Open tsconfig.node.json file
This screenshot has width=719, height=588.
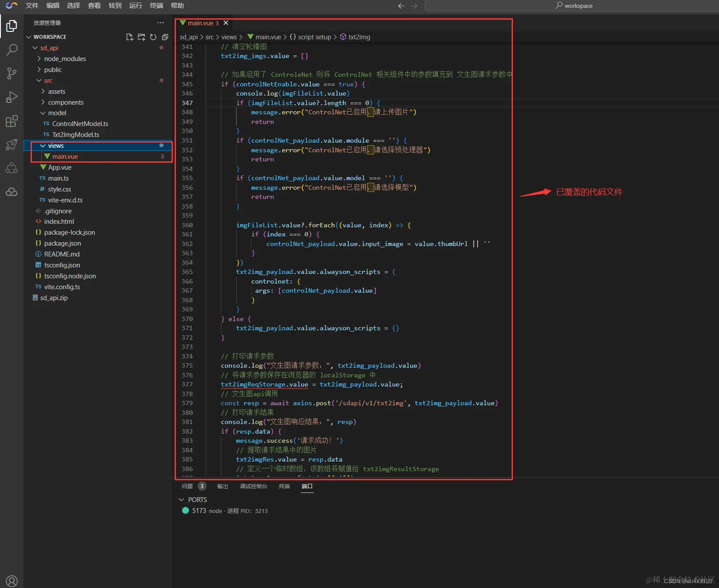coord(70,276)
